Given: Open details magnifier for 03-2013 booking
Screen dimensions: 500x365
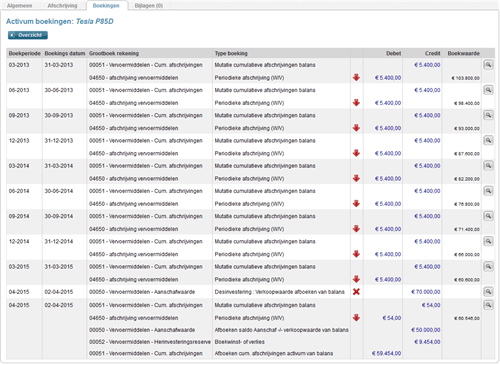Looking at the screenshot, I should 488,65.
